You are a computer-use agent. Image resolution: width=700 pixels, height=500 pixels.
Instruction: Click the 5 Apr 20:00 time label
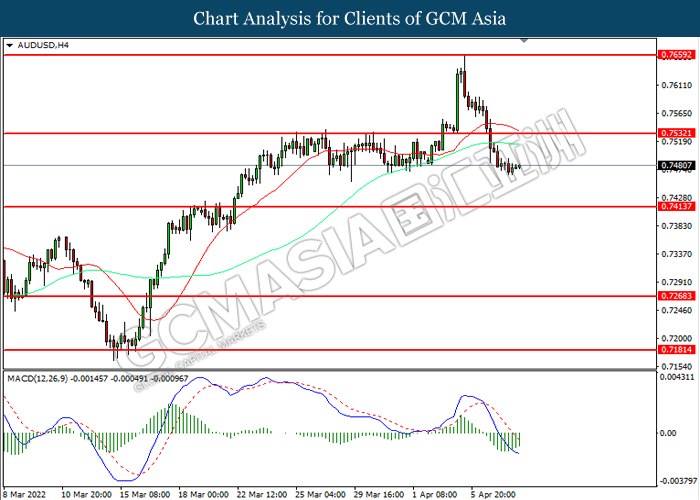coord(493,495)
